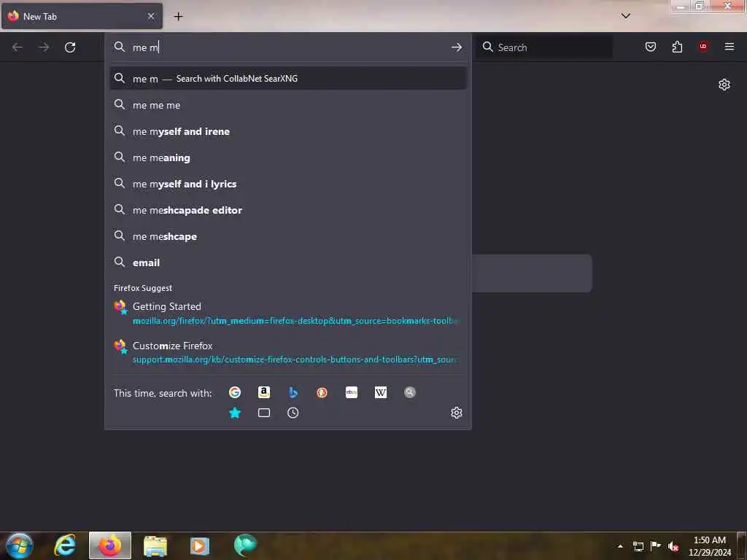This screenshot has width=747, height=560.
Task: Select suggestion 'me meaning'
Action: 287,157
